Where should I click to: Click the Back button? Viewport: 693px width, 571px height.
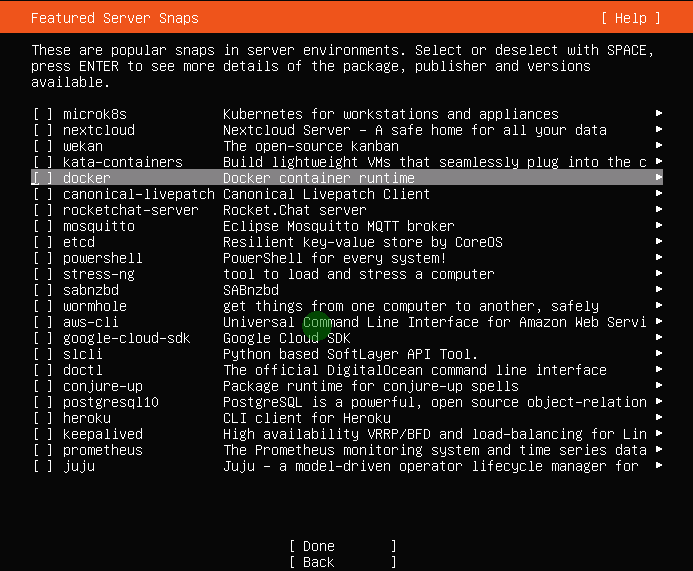343,562
